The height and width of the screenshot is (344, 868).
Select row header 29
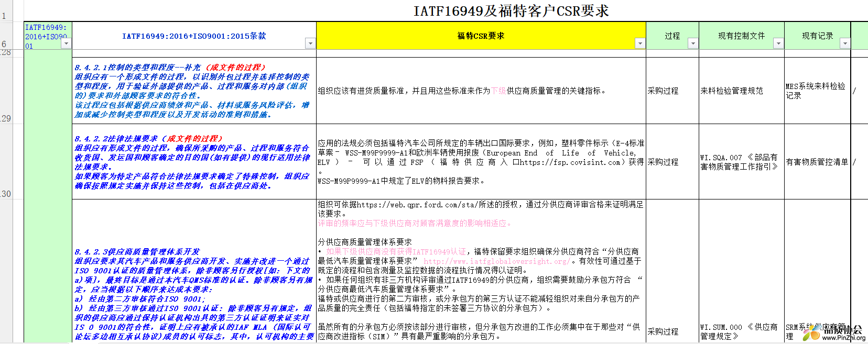tap(6, 91)
